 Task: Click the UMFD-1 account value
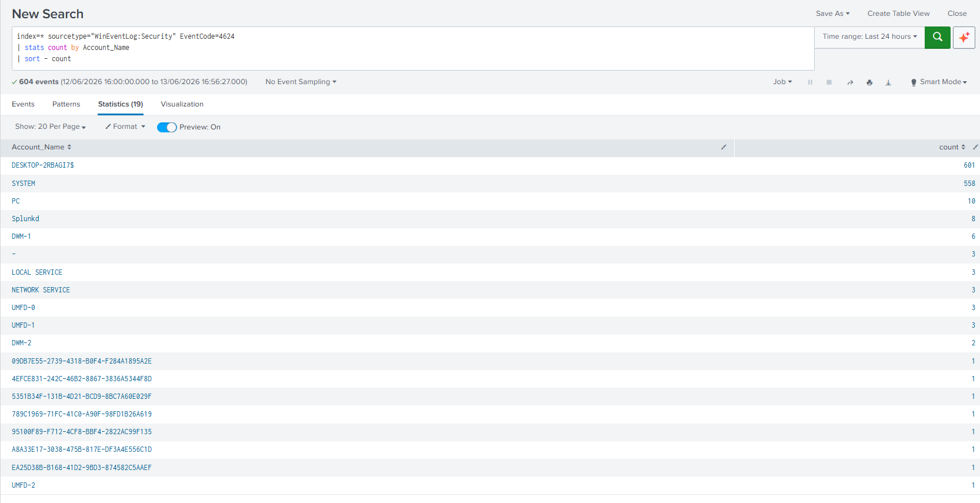(x=24, y=325)
